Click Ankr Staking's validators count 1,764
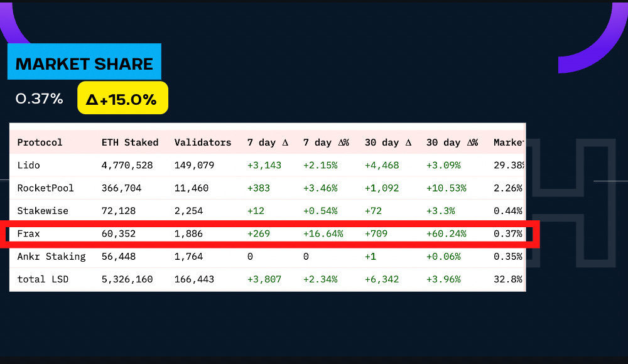This screenshot has height=364, width=628. [188, 257]
